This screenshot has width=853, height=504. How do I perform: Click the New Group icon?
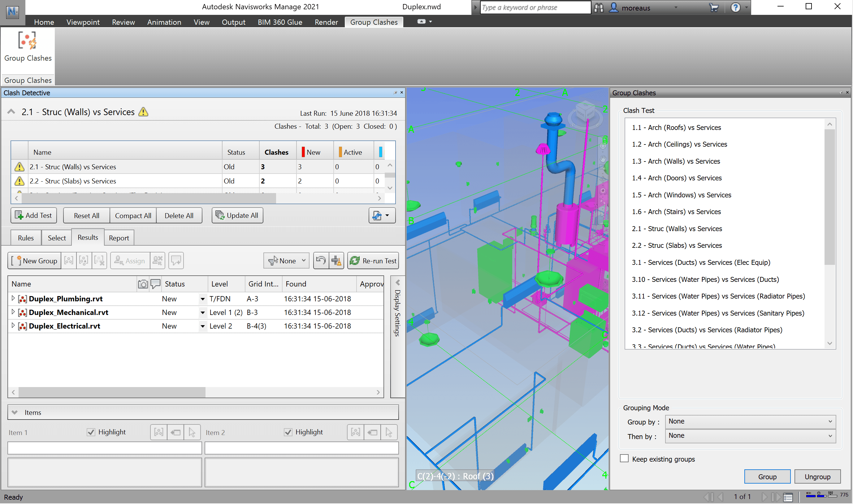pyautogui.click(x=34, y=261)
